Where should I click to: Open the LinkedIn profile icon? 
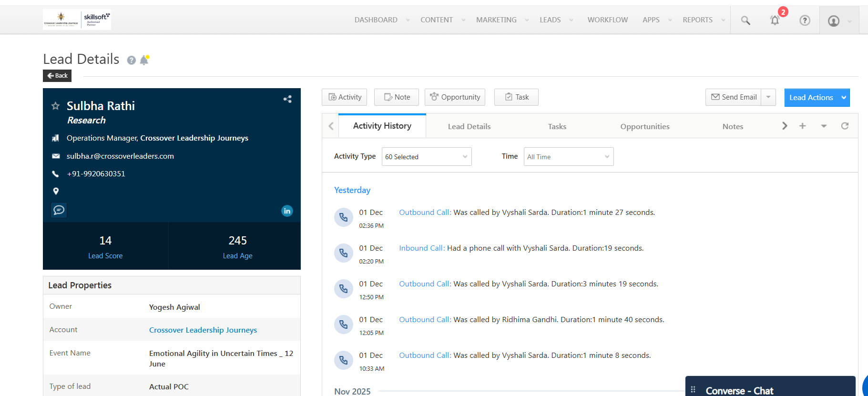287,211
